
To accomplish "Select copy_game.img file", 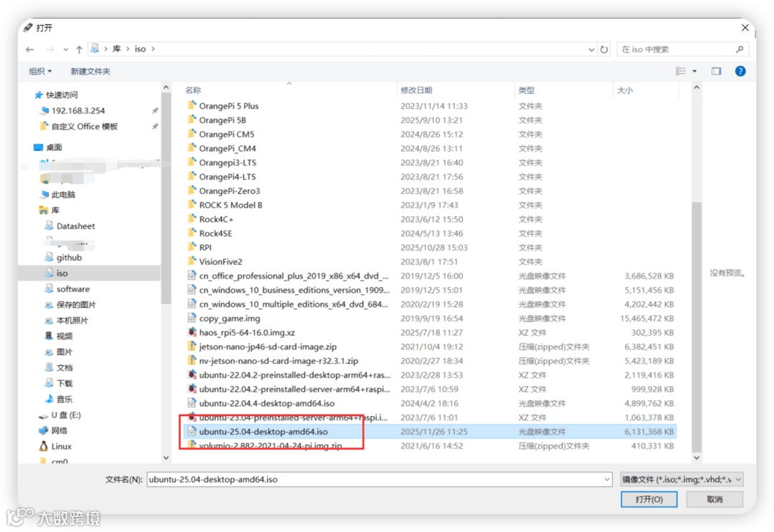I will [x=229, y=319].
